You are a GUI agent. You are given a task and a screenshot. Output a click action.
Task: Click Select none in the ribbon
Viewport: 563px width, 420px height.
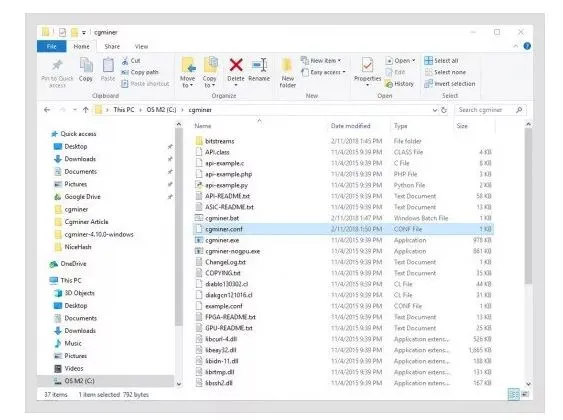click(x=445, y=72)
